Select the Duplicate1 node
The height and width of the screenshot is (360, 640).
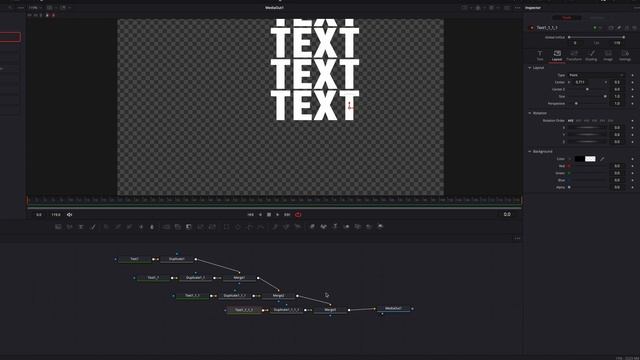coord(177,259)
